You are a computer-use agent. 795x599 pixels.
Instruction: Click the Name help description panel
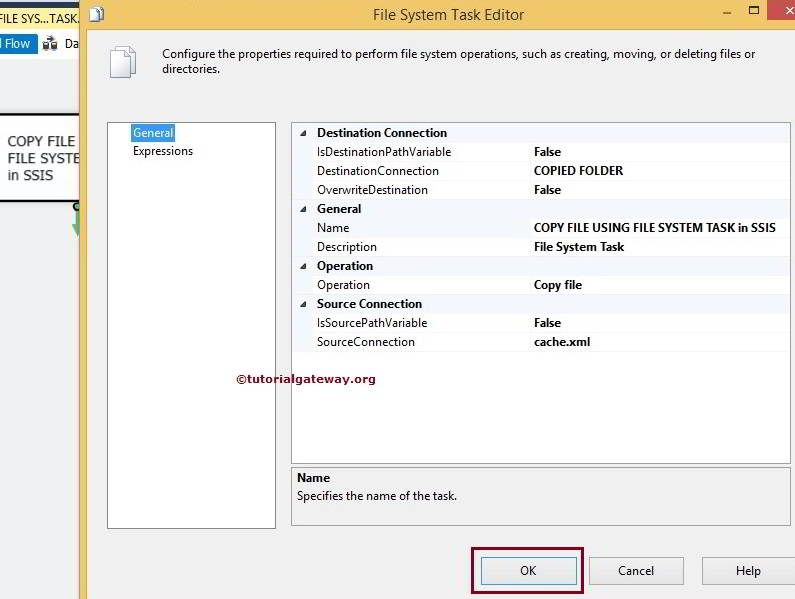(540, 497)
